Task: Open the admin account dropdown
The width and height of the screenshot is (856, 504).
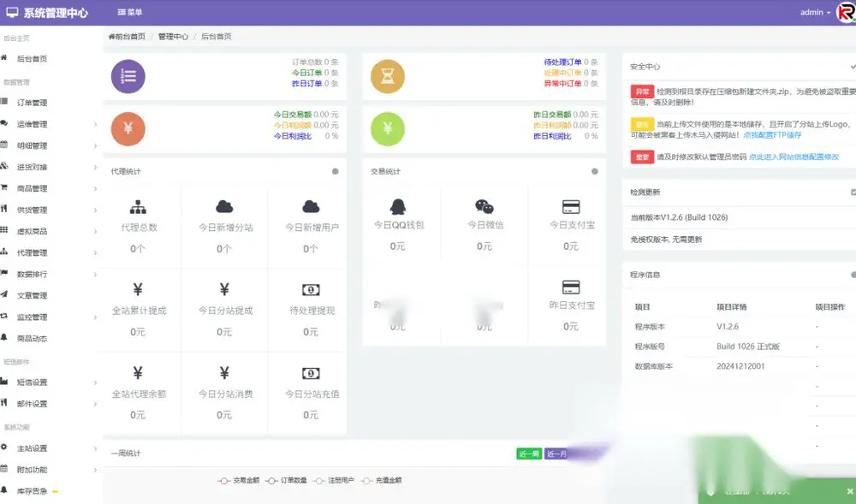Action: point(815,12)
